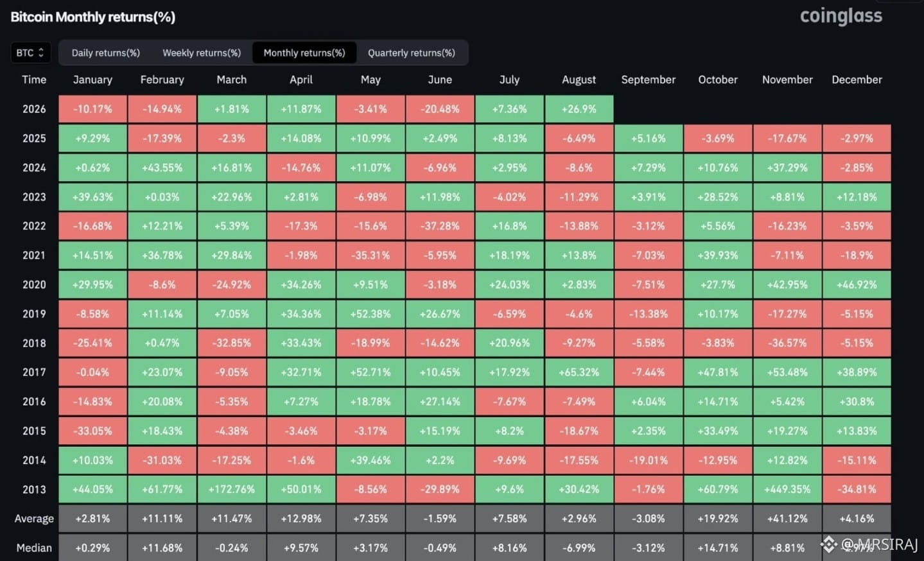The image size is (924, 561).
Task: Click the +449.35% November 2013 cell
Action: click(787, 490)
